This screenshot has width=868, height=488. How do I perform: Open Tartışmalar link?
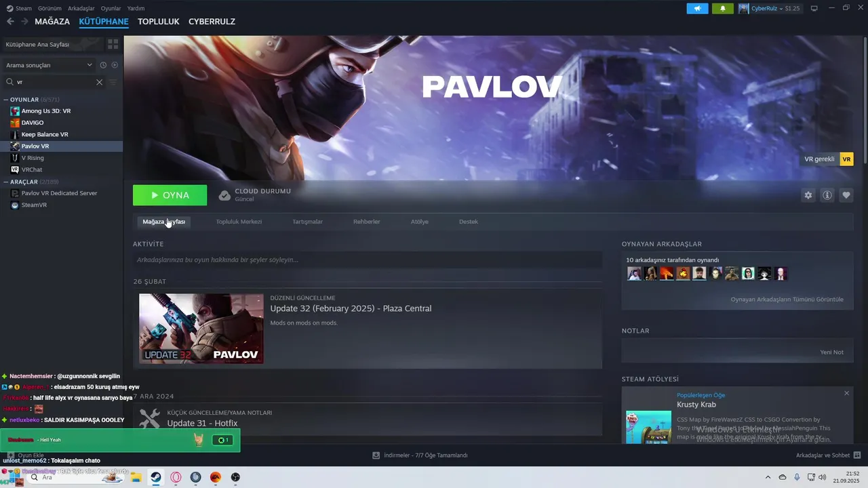[x=307, y=222]
